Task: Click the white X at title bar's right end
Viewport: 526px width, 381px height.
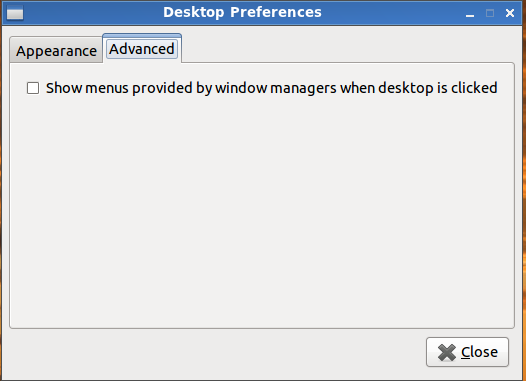Action: (510, 13)
